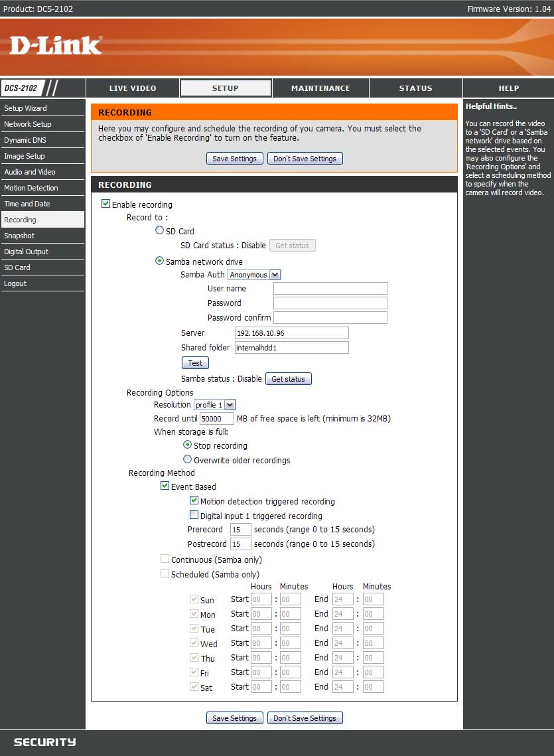Open the Live Video tab
554x756 pixels.
point(133,88)
